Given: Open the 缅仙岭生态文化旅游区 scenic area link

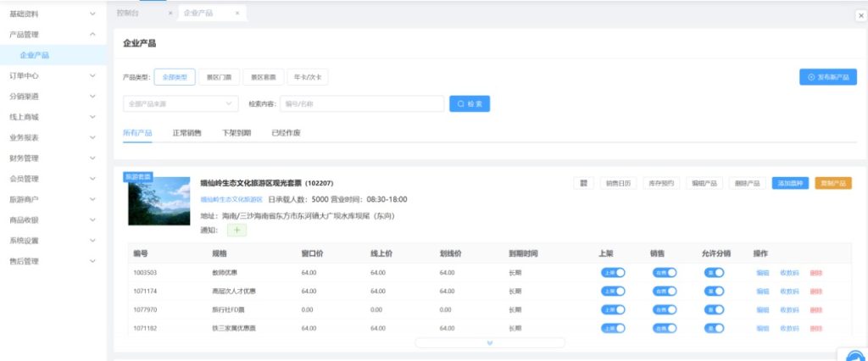Looking at the screenshot, I should (231, 199).
